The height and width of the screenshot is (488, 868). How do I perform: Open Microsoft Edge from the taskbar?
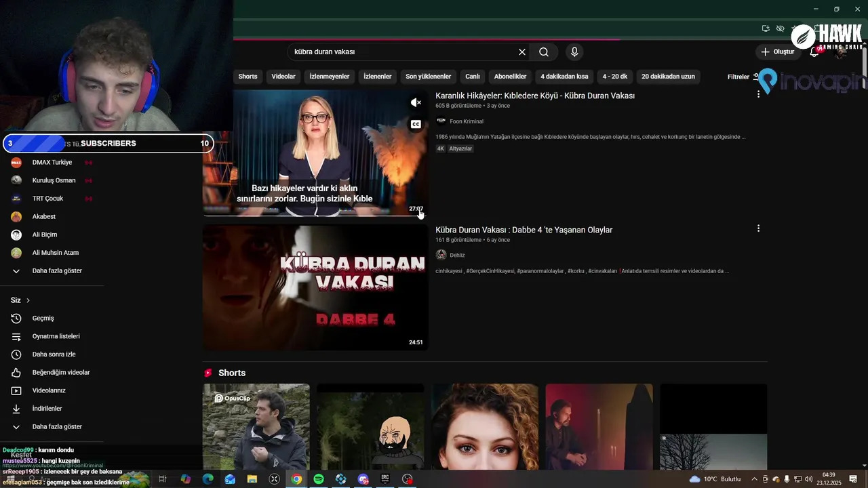click(x=208, y=479)
